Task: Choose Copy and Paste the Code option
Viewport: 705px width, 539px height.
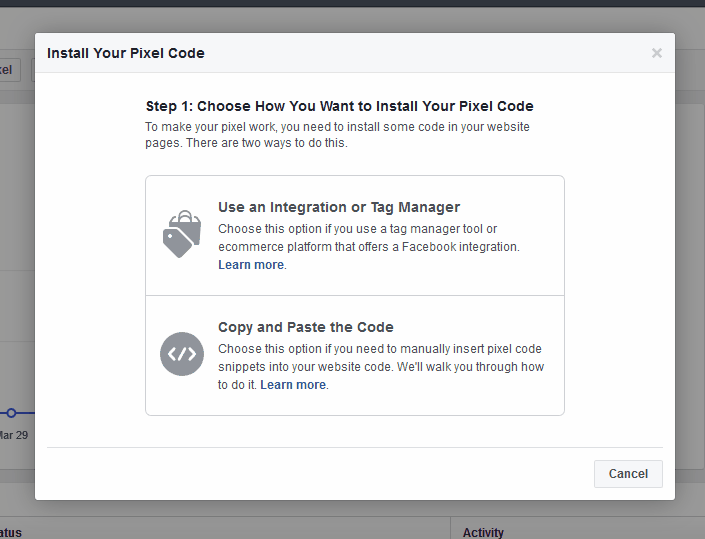Action: click(355, 356)
